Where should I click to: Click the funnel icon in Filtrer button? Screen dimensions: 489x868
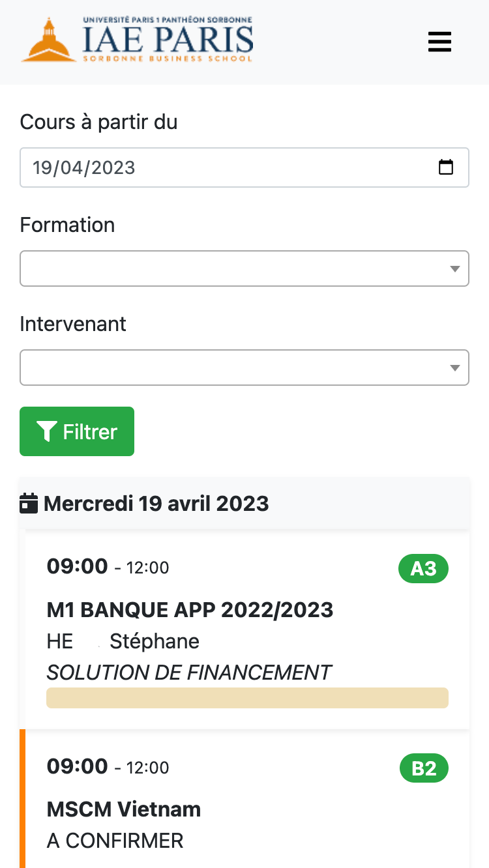pyautogui.click(x=47, y=431)
